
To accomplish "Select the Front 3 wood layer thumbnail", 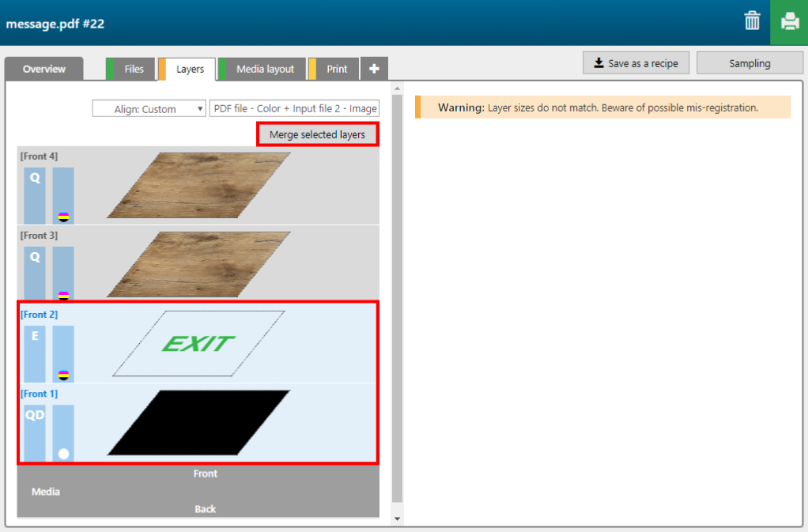I will pyautogui.click(x=198, y=264).
